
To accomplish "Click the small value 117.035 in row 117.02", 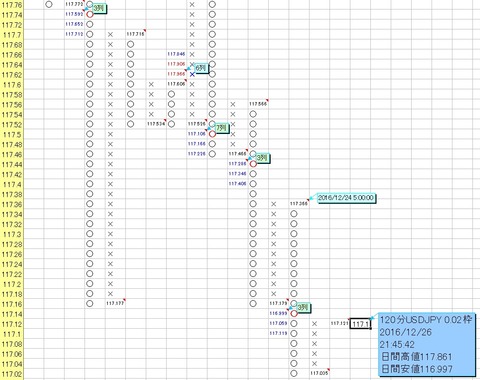I will coord(319,373).
